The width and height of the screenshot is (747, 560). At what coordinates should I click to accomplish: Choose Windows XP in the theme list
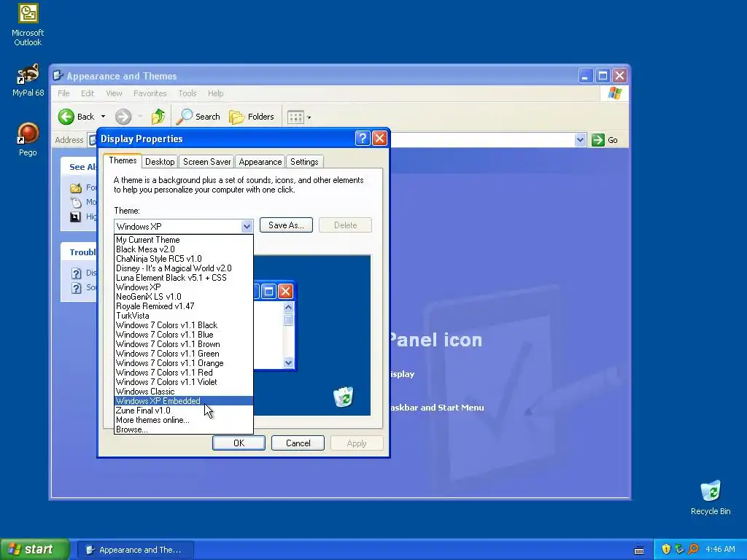click(x=184, y=287)
